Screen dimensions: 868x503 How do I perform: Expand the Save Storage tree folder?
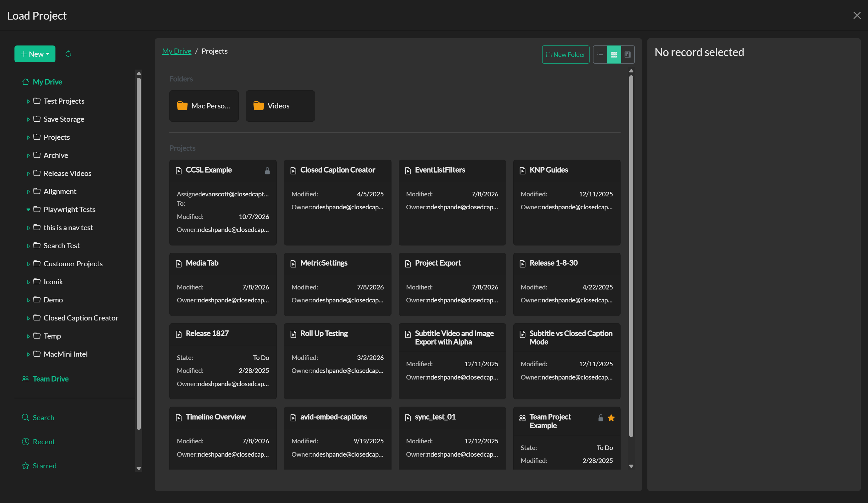click(x=28, y=120)
